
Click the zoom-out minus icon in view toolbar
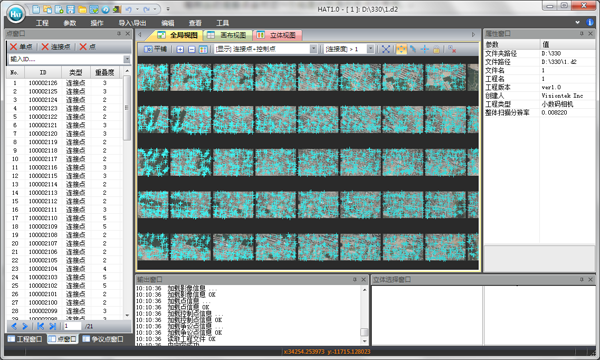tap(192, 49)
